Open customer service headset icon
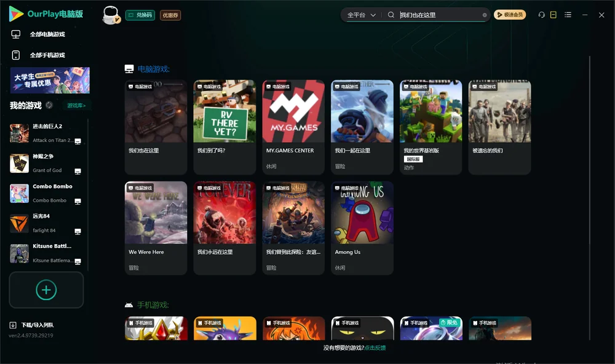Screen dimensions: 615x364 click(542, 15)
